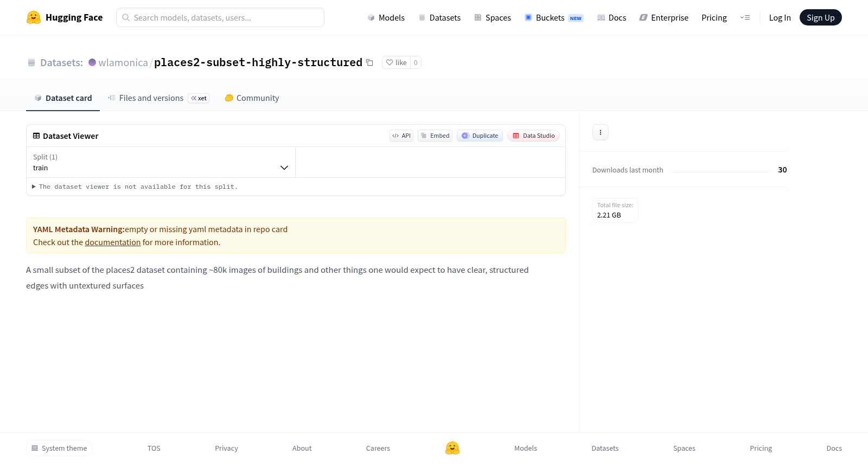Click the Hugging Face logo icon
The width and height of the screenshot is (868, 467).
(x=34, y=17)
